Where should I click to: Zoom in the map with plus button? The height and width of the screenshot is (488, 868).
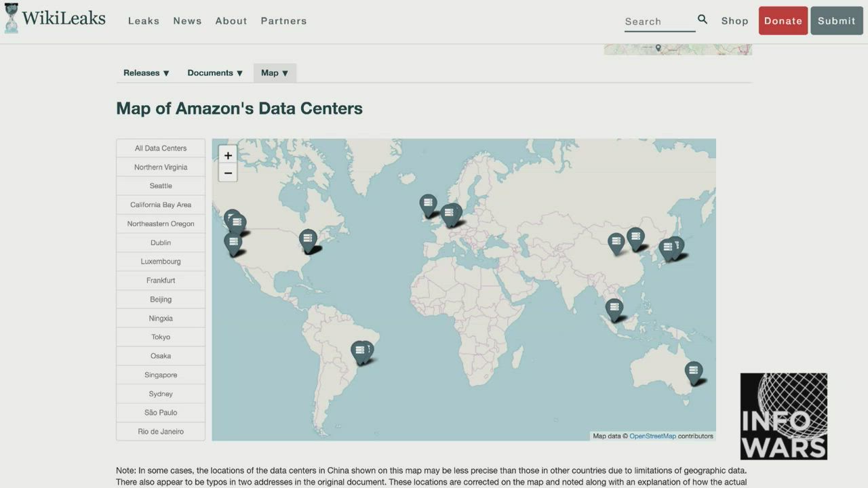[x=228, y=155]
